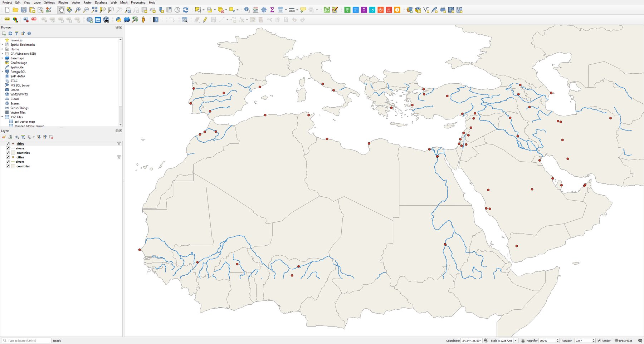Uncheck the underlined cities layer checkbox
This screenshot has height=344, width=644.
tap(8, 144)
